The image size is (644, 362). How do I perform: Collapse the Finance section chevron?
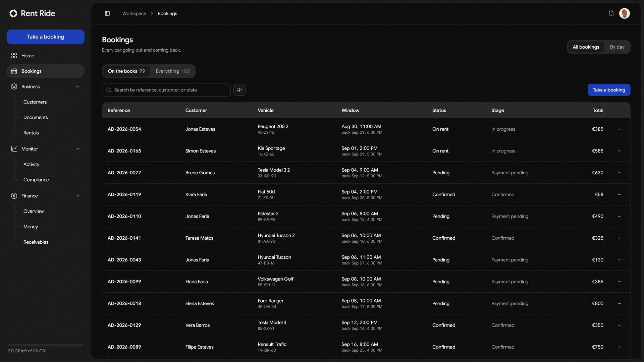click(x=78, y=196)
